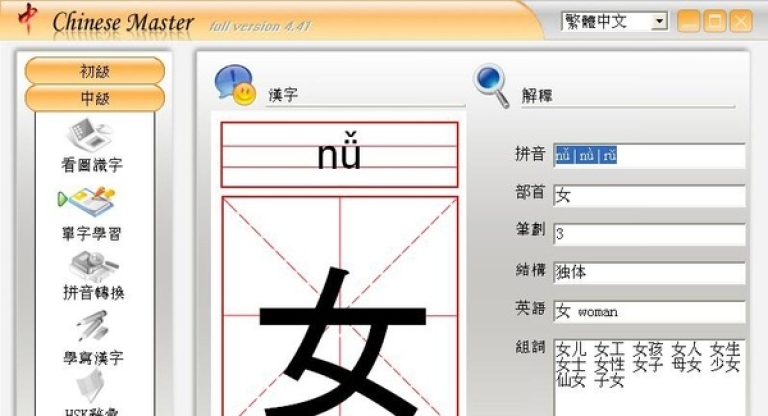Click the large 女 character canvas
Image resolution: width=768 pixels, height=416 pixels.
340,306
